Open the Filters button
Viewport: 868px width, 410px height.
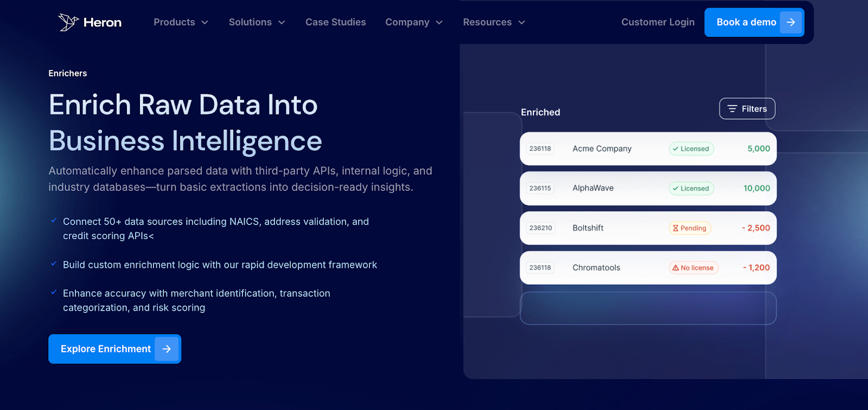click(747, 108)
